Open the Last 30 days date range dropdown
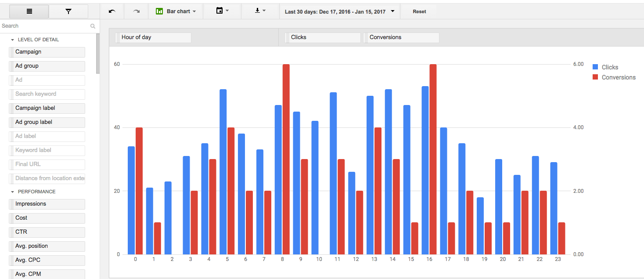 (339, 12)
